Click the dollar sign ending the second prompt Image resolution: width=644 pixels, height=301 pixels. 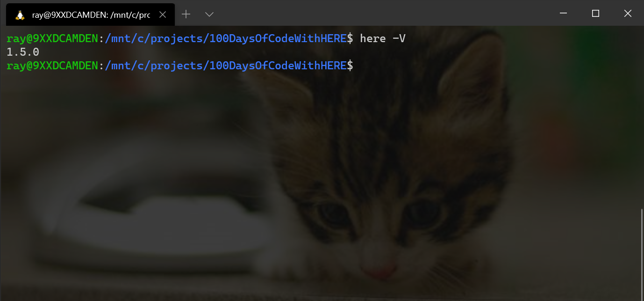point(350,66)
